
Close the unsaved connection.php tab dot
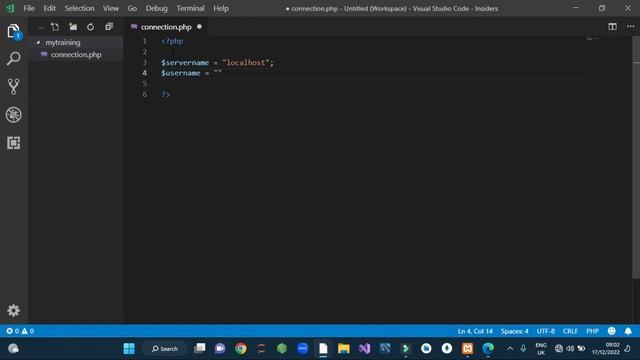199,27
